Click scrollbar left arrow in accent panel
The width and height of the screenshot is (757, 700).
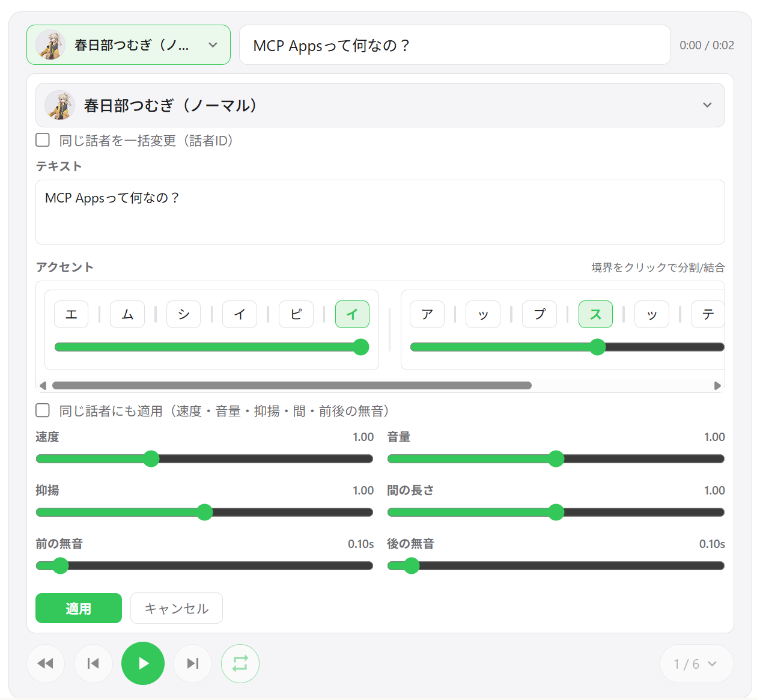[x=43, y=386]
